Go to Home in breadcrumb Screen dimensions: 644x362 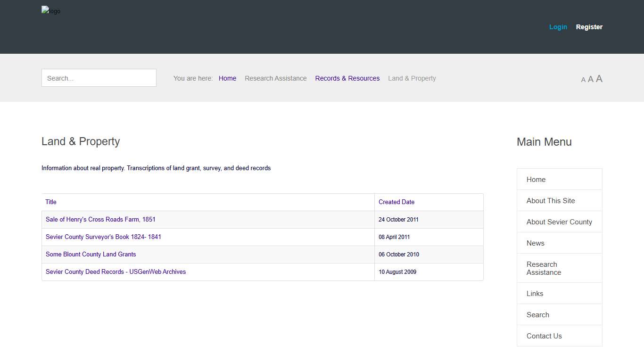[227, 78]
